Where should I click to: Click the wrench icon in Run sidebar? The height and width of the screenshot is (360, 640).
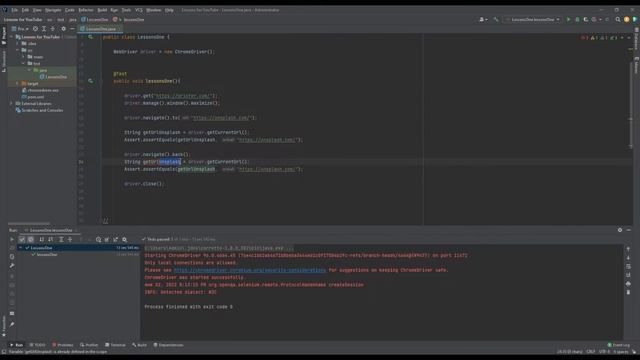[12, 266]
